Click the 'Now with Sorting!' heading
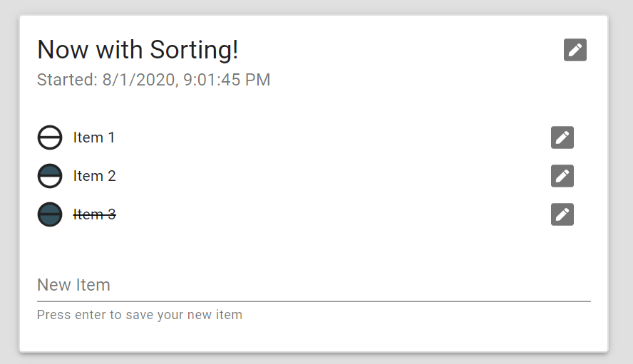Viewport: 633px width, 364px height. (138, 50)
